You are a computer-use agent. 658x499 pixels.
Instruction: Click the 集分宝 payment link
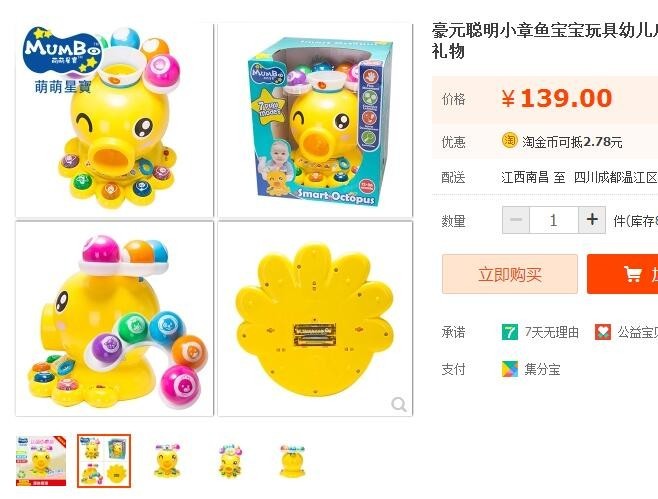coord(542,369)
